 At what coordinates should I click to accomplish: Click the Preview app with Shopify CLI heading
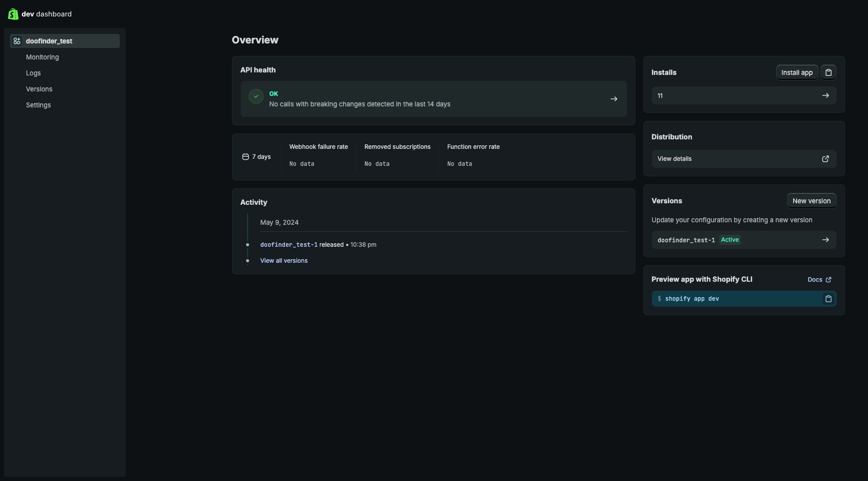click(702, 279)
